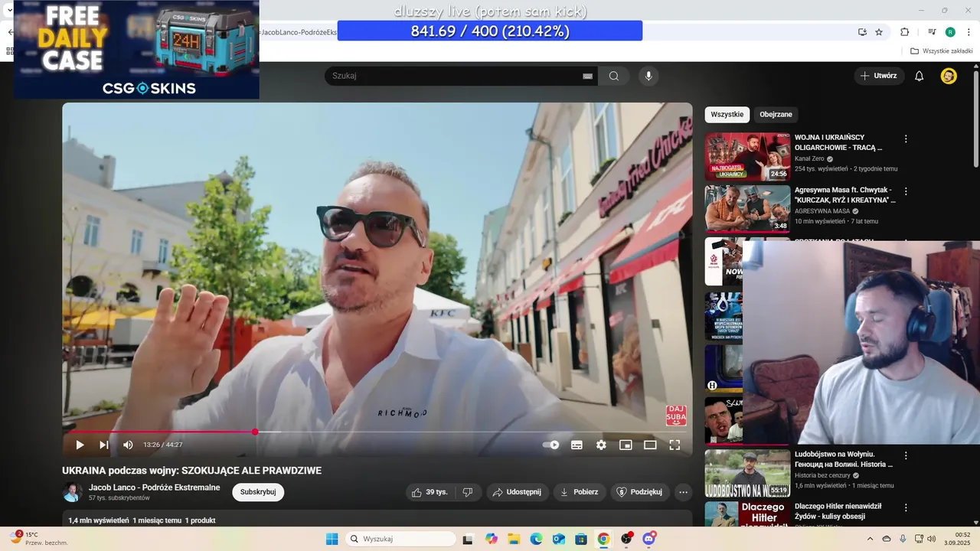Toggle the autoplay switch in player
Image resolution: width=980 pixels, height=551 pixels.
click(x=550, y=445)
